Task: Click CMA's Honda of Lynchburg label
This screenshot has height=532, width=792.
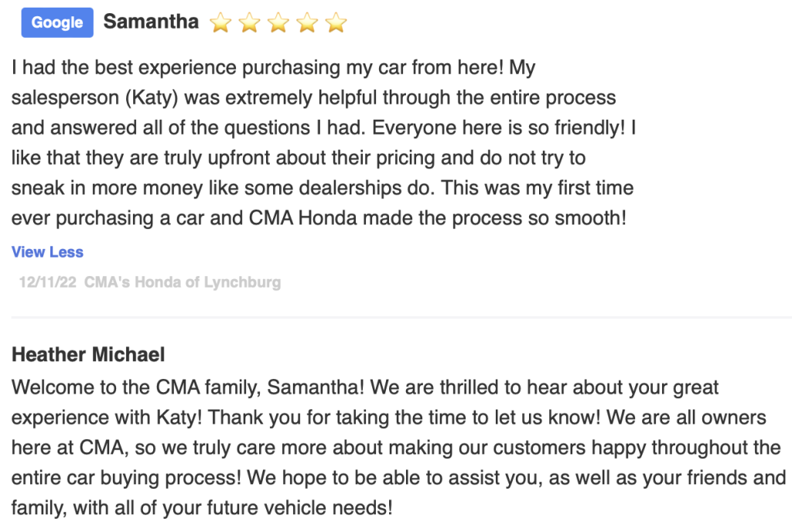Action: click(183, 282)
